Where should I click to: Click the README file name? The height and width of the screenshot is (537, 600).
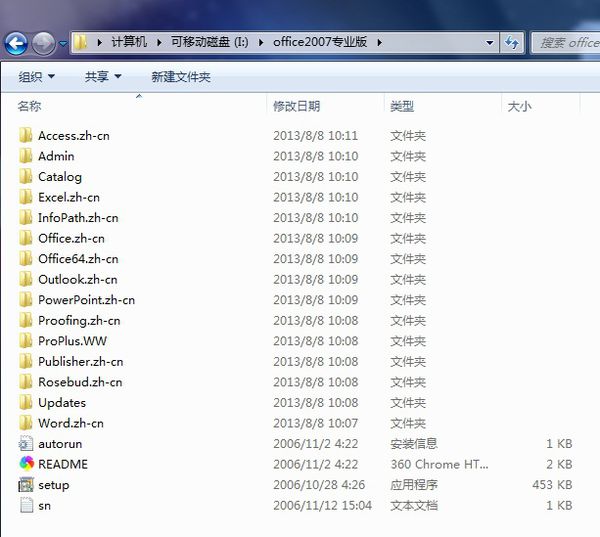(x=63, y=464)
